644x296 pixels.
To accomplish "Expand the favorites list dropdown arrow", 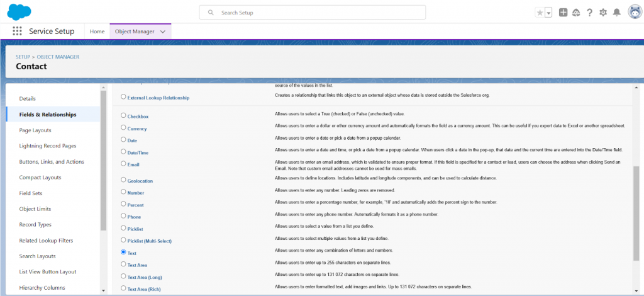I will (x=548, y=13).
